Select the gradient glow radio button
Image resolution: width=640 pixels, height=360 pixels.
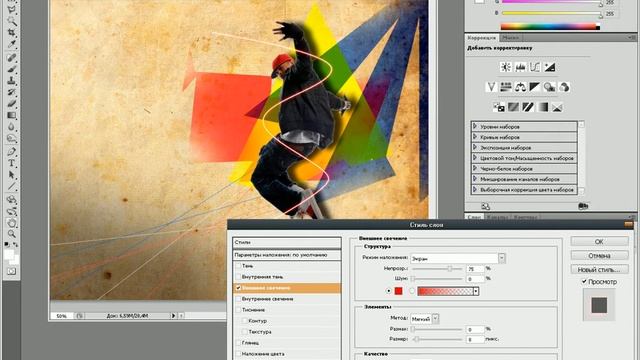tap(412, 291)
